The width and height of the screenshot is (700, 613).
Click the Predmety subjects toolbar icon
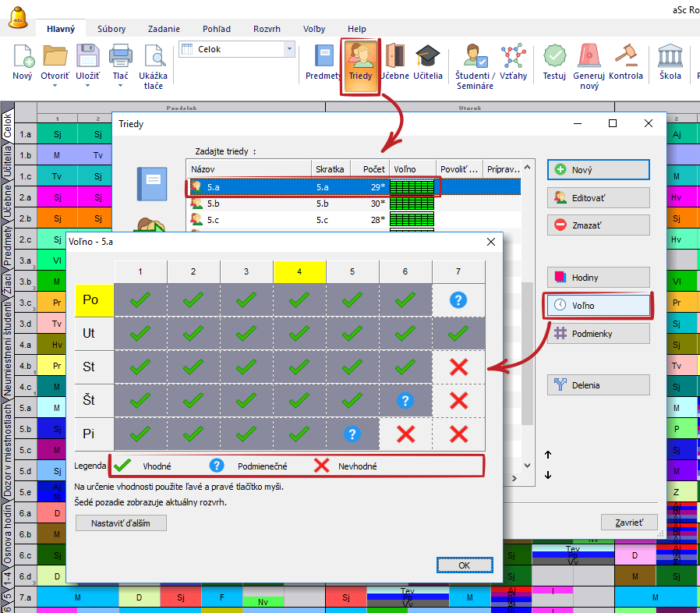point(323,62)
